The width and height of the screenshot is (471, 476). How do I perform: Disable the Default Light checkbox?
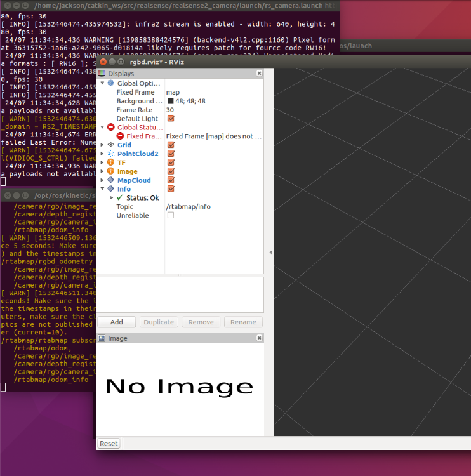click(171, 119)
